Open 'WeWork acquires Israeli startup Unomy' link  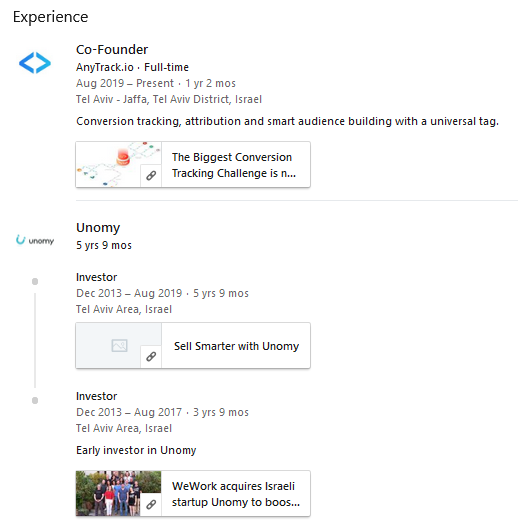pyautogui.click(x=236, y=494)
